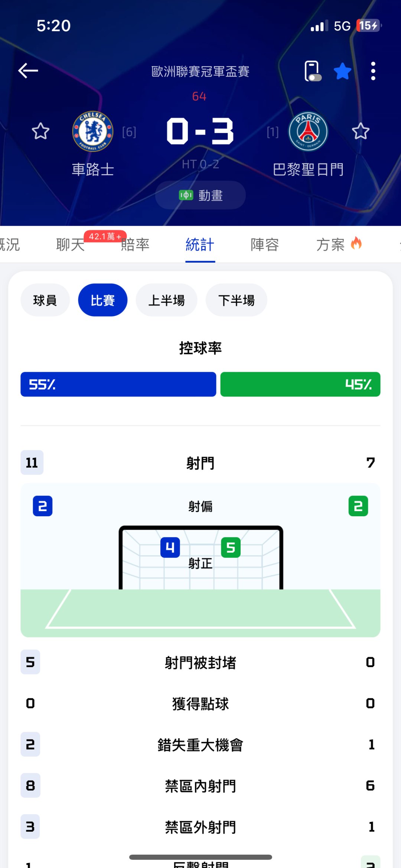Select the 上半場 first-half filter
Viewport: 401px width, 868px height.
point(166,300)
